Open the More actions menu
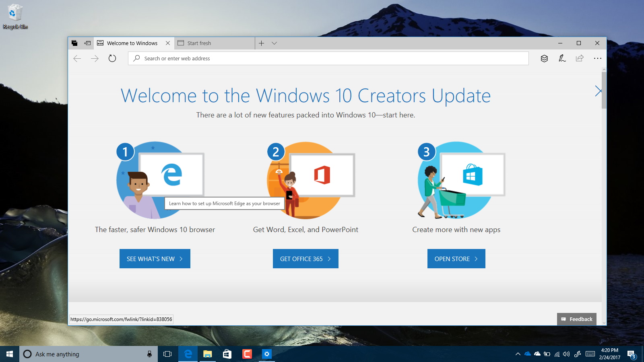644x362 pixels. coord(597,58)
